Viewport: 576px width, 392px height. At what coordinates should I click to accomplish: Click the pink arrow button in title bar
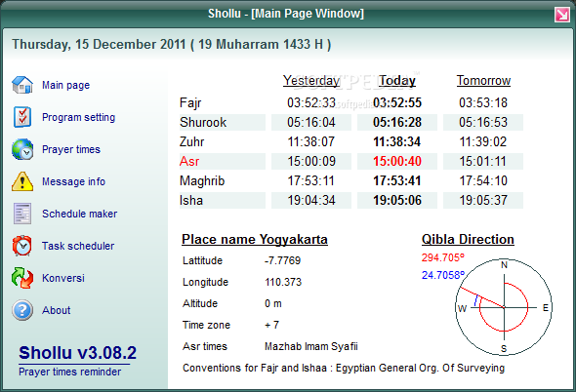(562, 15)
